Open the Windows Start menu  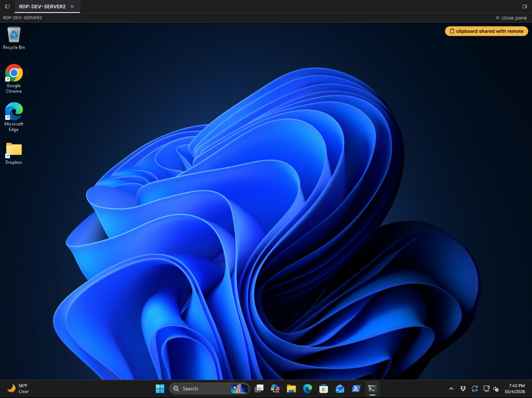(x=160, y=388)
